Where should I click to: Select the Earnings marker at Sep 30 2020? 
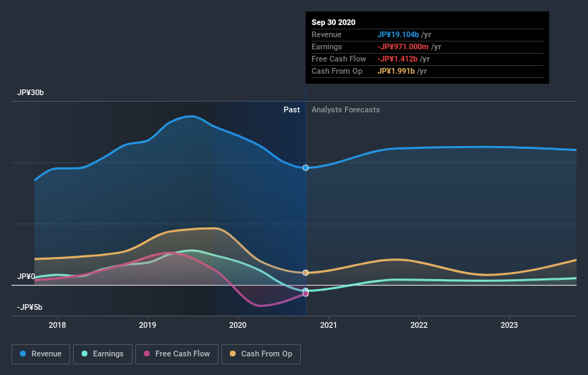(x=306, y=291)
